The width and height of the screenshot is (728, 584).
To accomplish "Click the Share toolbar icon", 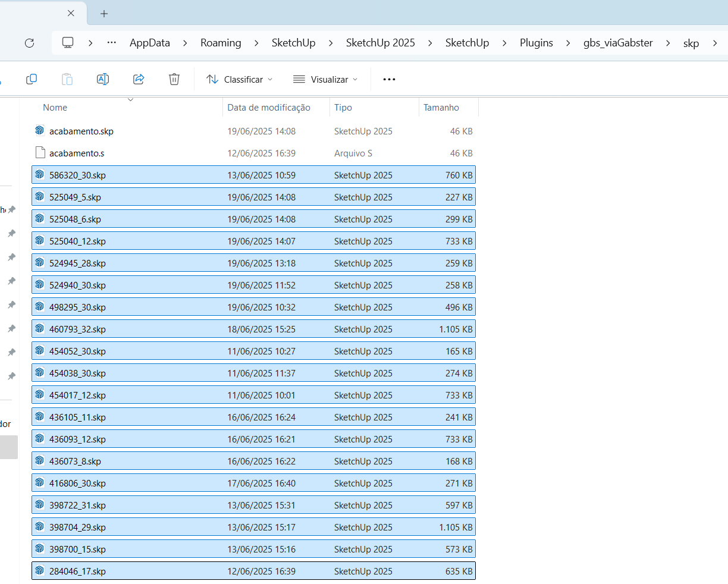I will pos(139,79).
